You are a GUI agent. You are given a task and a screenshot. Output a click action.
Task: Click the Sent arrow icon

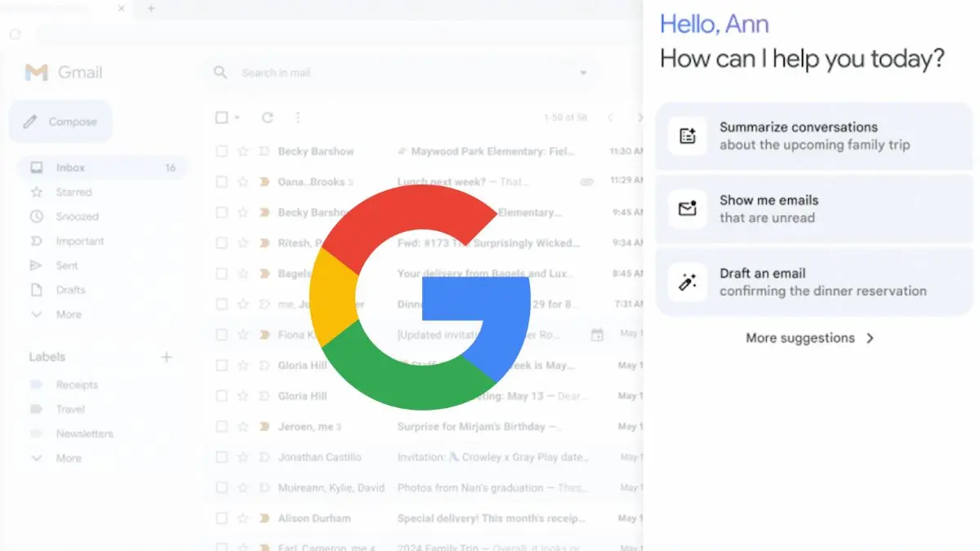point(36,265)
